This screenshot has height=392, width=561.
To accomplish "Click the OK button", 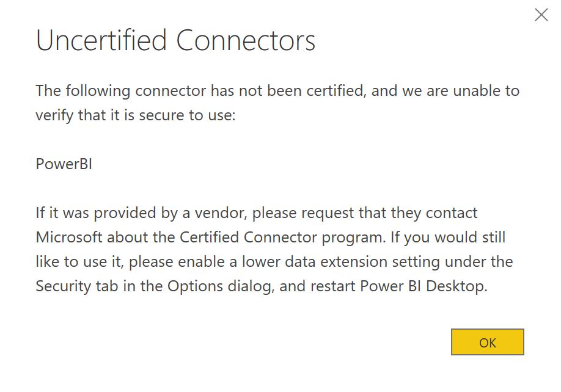I will tap(487, 342).
